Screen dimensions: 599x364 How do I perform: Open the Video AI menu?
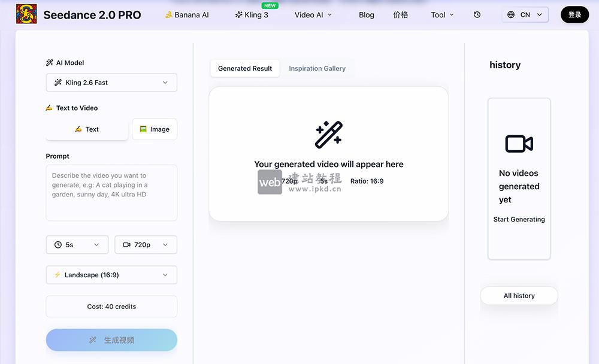312,14
